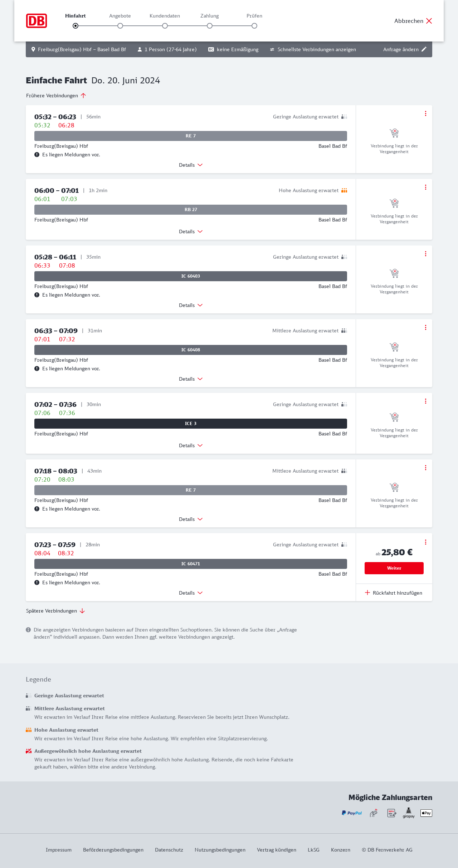The width and height of the screenshot is (458, 868).
Task: Click the Hinfahrt step radio marker
Action: click(75, 26)
